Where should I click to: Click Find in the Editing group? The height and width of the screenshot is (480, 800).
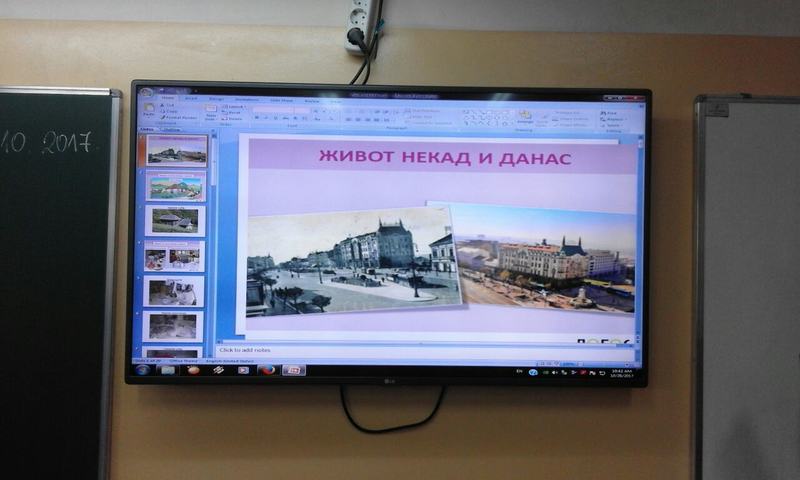[x=609, y=113]
